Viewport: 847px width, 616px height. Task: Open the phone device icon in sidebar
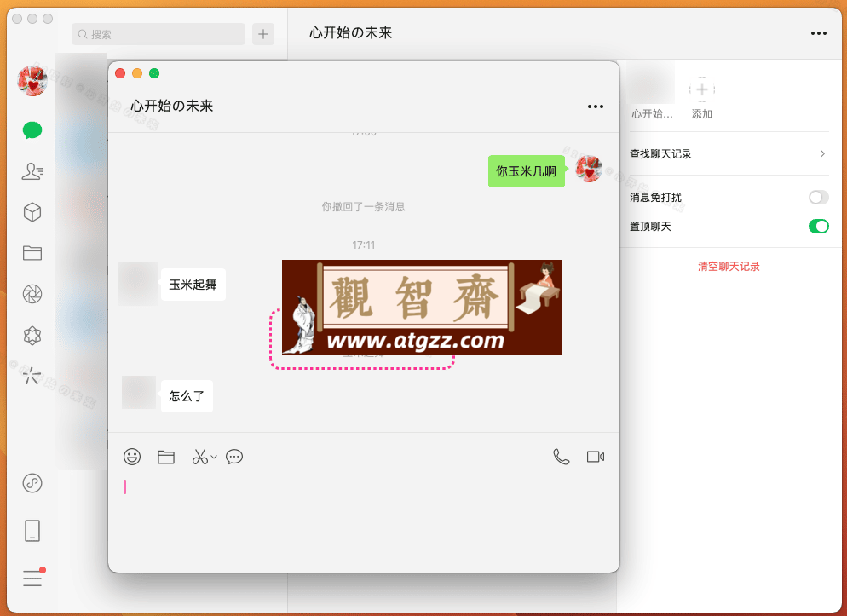(x=32, y=531)
